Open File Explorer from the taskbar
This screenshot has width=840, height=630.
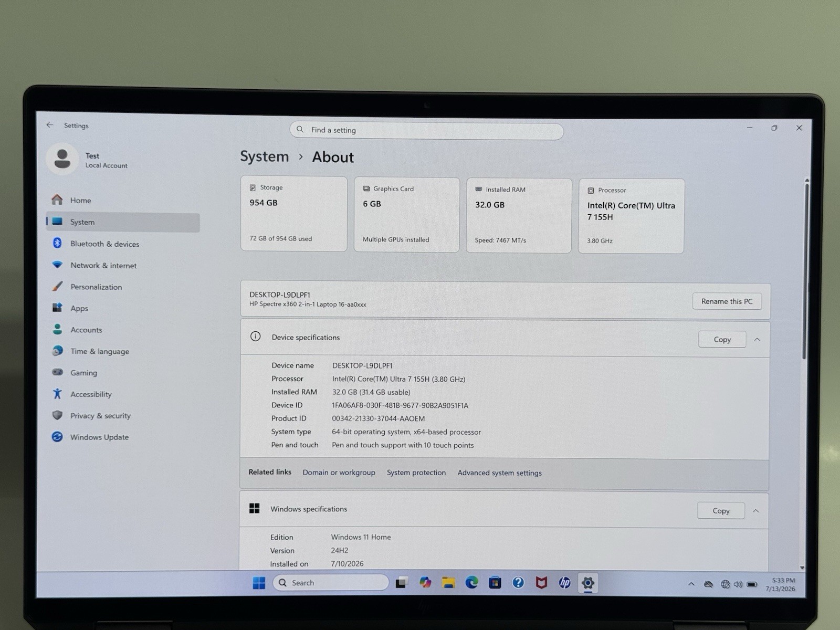pos(448,583)
